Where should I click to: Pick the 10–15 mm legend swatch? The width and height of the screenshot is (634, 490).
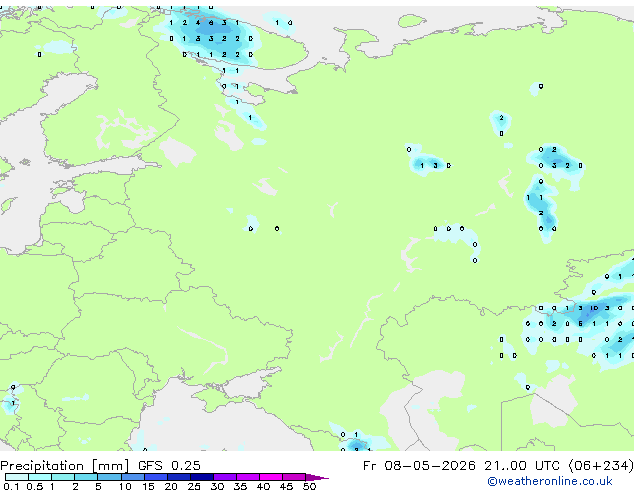132,477
